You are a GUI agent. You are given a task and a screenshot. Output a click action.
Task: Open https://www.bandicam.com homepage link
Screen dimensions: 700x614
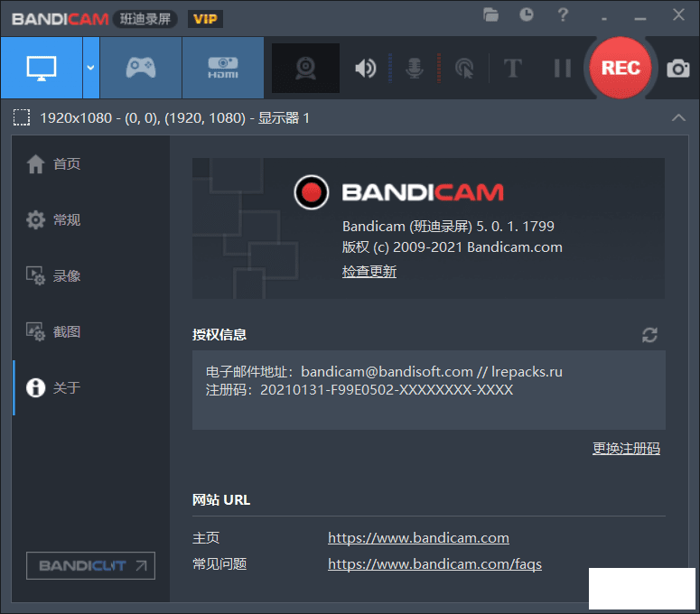pyautogui.click(x=418, y=537)
